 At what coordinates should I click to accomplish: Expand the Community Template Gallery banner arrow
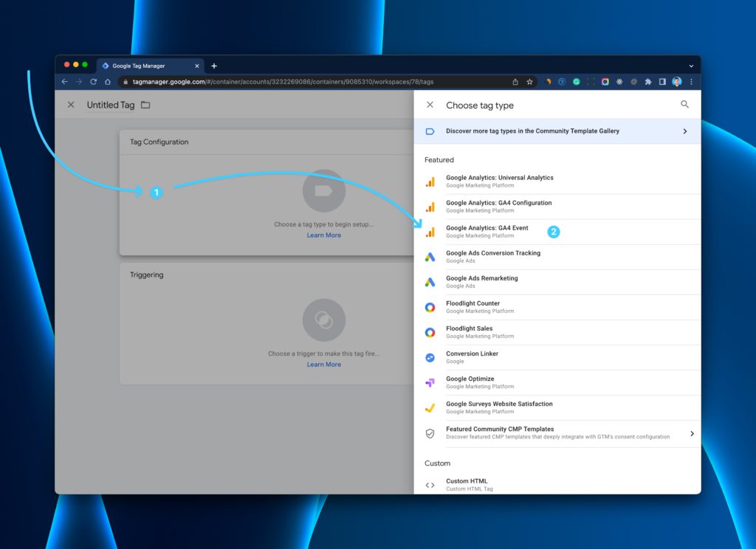(684, 131)
